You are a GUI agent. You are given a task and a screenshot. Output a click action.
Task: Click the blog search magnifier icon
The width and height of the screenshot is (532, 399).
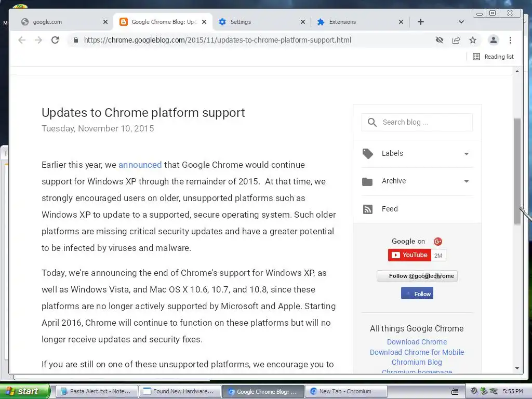click(x=372, y=122)
